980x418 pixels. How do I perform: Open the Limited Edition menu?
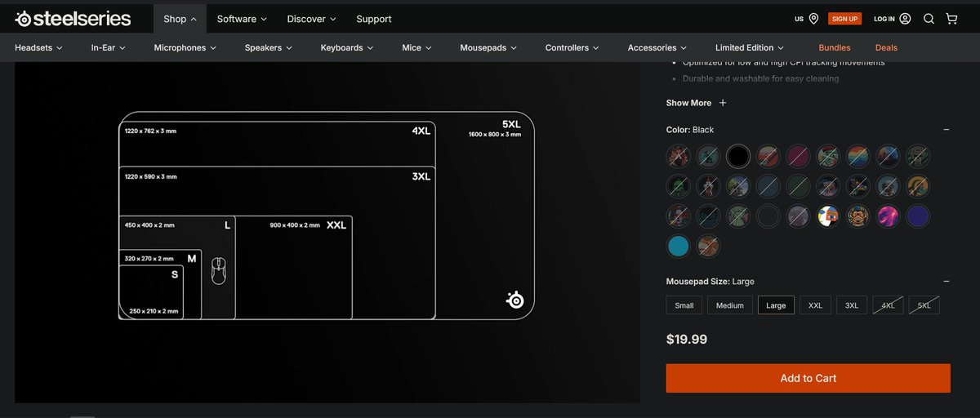tap(750, 47)
